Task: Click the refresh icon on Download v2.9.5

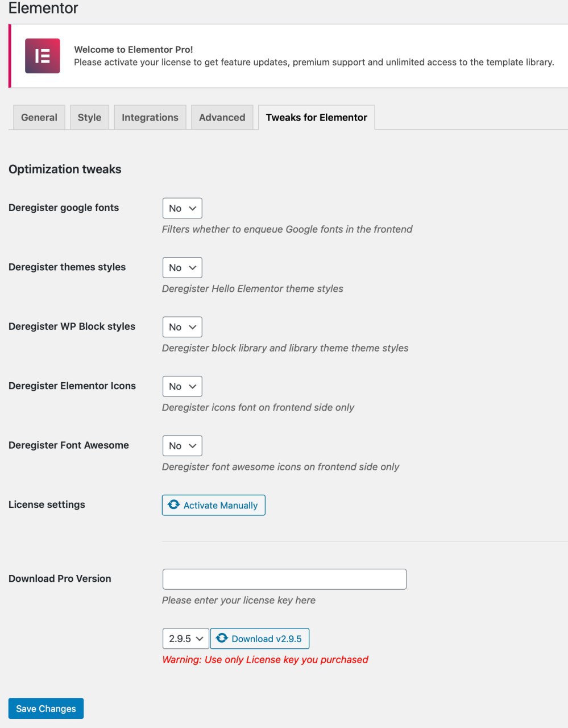Action: tap(222, 638)
